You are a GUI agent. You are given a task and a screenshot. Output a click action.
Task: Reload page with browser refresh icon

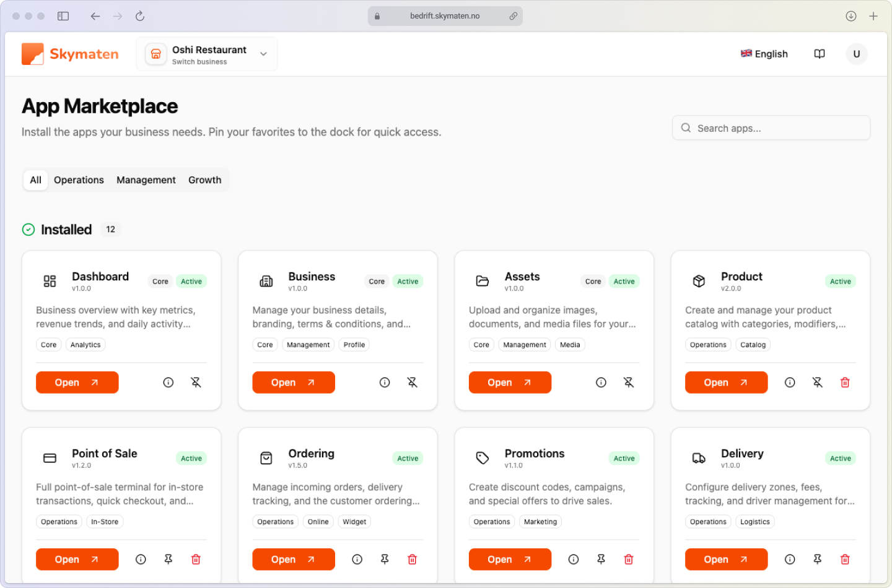(x=140, y=16)
